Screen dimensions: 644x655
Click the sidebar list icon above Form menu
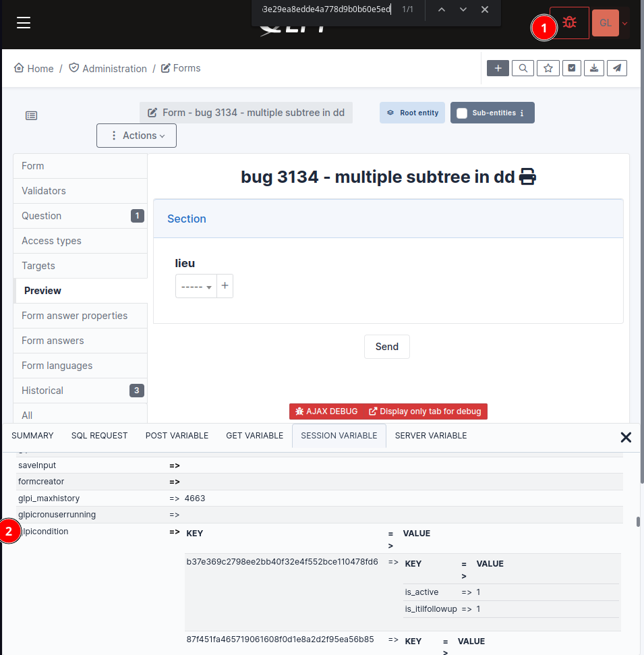[x=31, y=115]
